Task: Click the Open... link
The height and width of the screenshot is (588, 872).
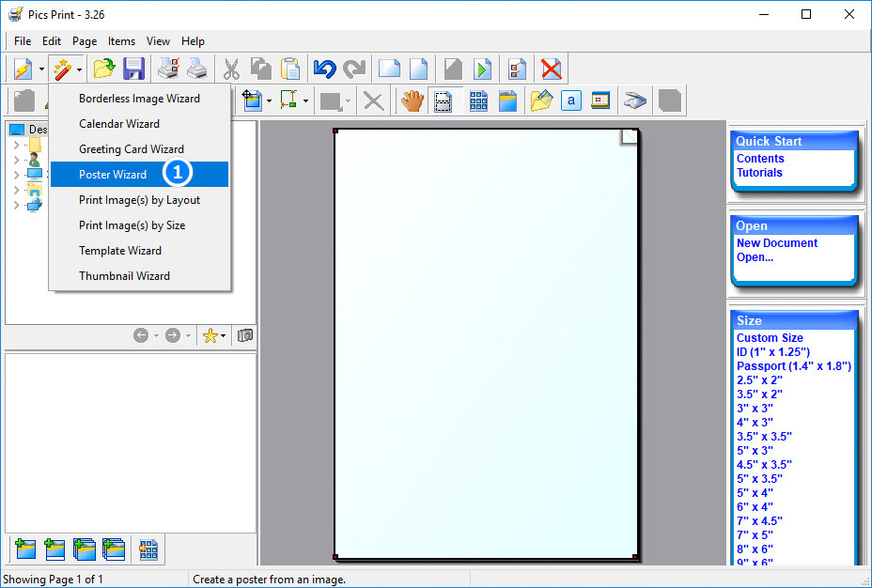Action: point(755,257)
